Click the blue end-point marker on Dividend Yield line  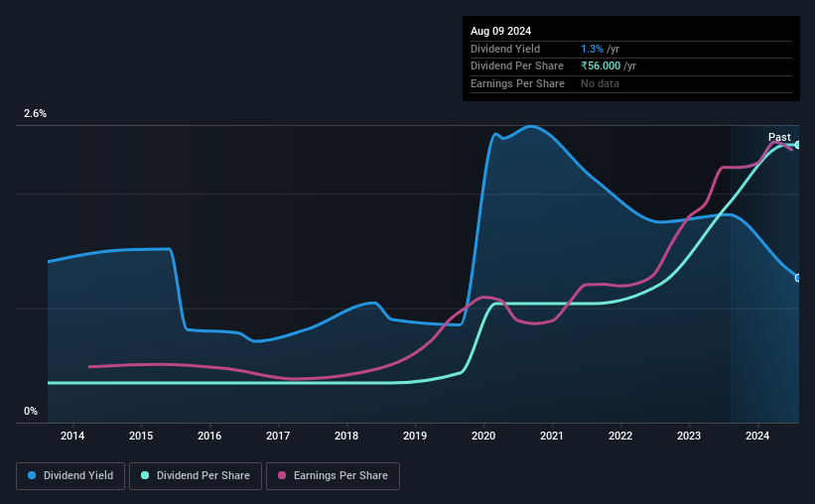798,278
